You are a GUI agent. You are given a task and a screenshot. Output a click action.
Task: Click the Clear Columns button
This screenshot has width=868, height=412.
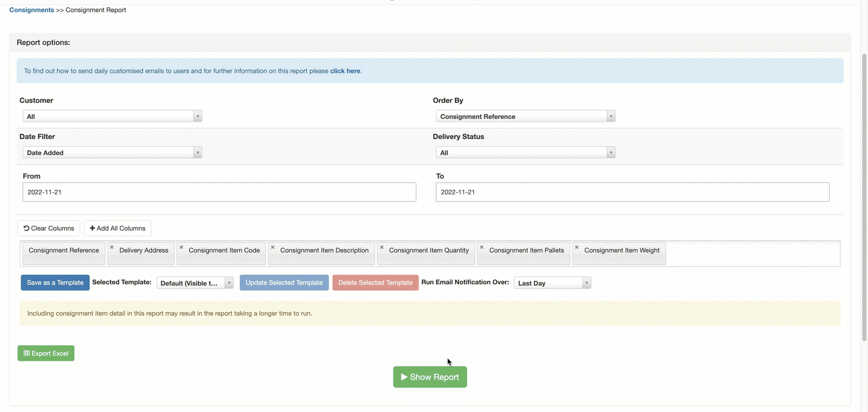[x=49, y=228]
